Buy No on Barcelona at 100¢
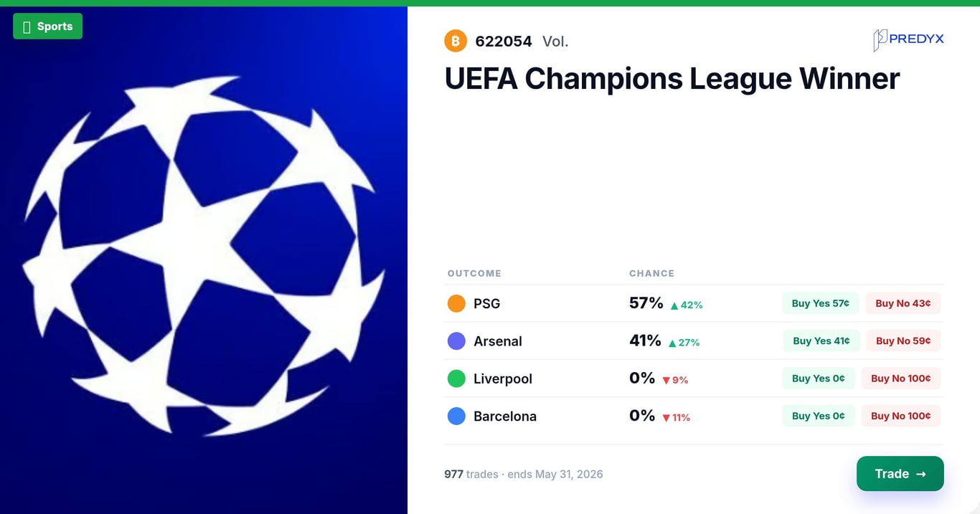 [901, 416]
